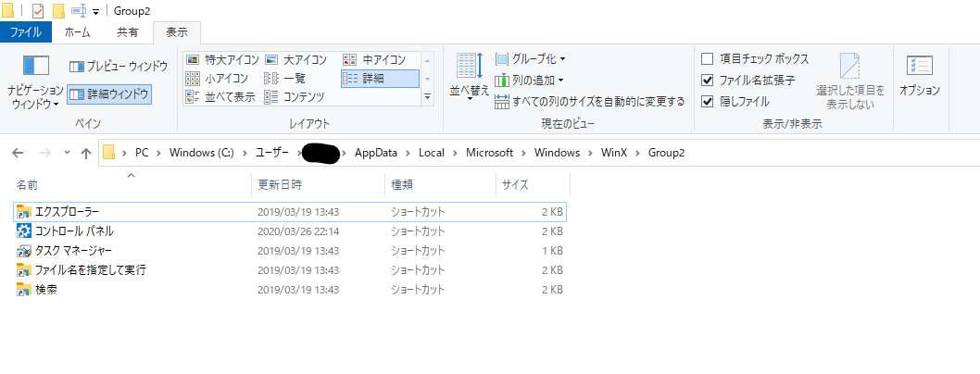Choose the 小アイコン layout
980x374 pixels.
(218, 78)
